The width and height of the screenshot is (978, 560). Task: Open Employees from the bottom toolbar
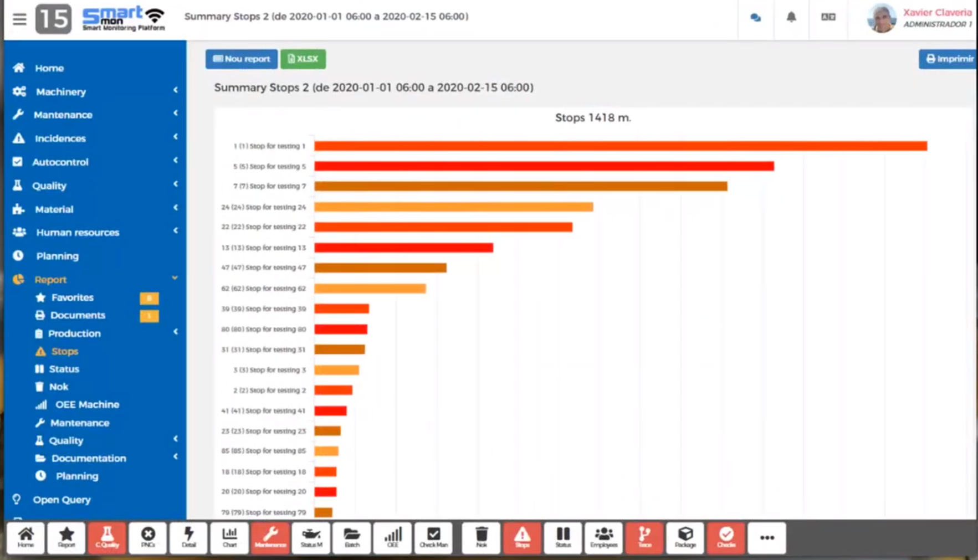pyautogui.click(x=603, y=537)
